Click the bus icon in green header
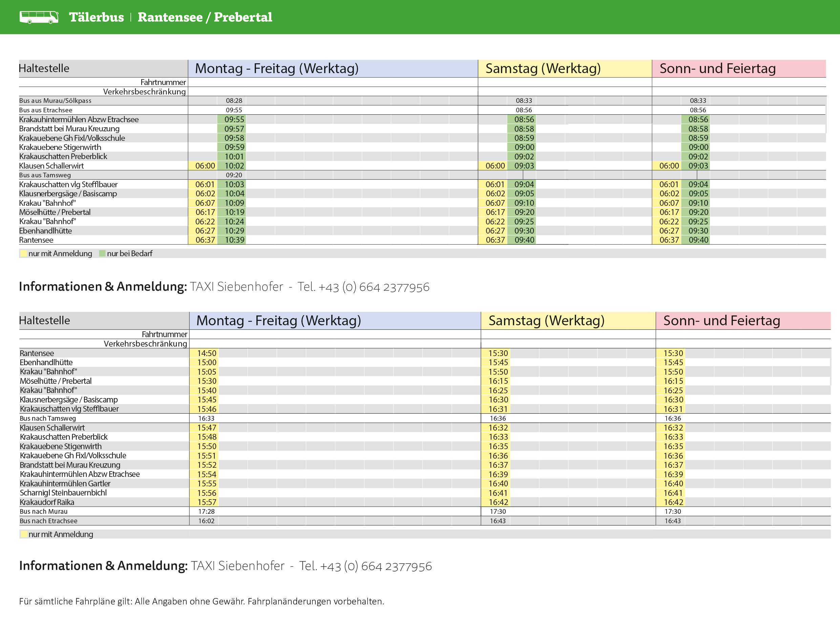 [x=39, y=17]
